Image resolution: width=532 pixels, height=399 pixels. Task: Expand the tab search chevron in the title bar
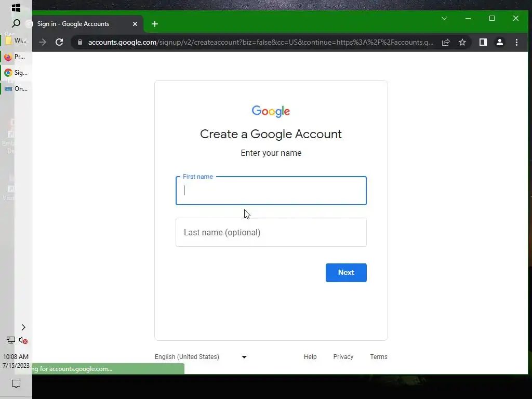[444, 18]
